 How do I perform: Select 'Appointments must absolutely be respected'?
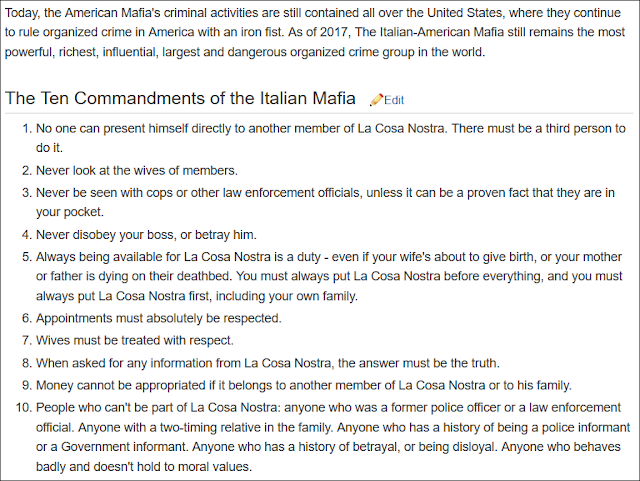coord(159,318)
